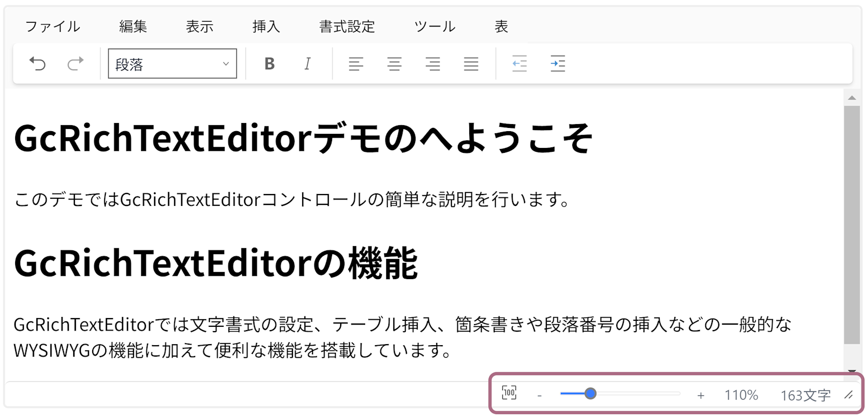Open the 表 menu
Image resolution: width=868 pixels, height=420 pixels.
501,27
